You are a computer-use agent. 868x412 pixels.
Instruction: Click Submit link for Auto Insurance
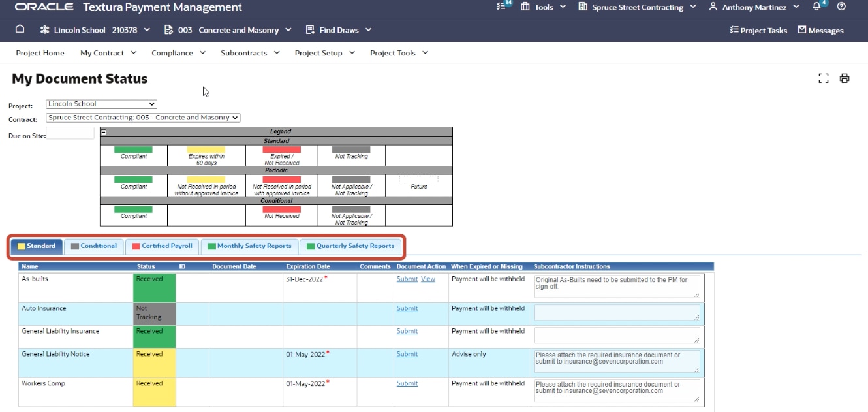click(407, 308)
